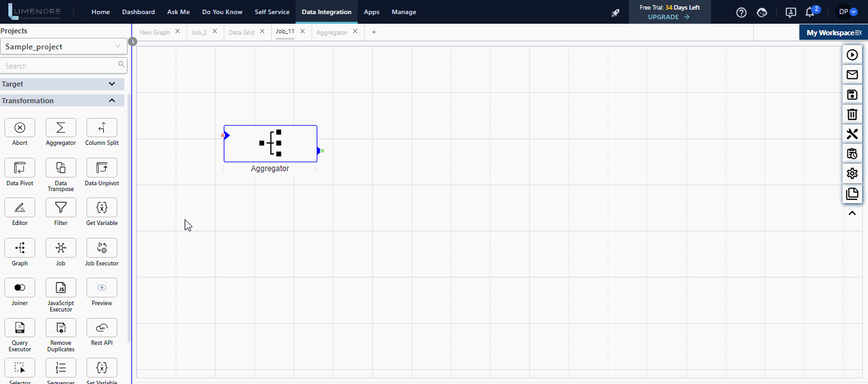868x384 pixels.
Task: Select the Aggregator transformation icon
Action: tap(61, 127)
